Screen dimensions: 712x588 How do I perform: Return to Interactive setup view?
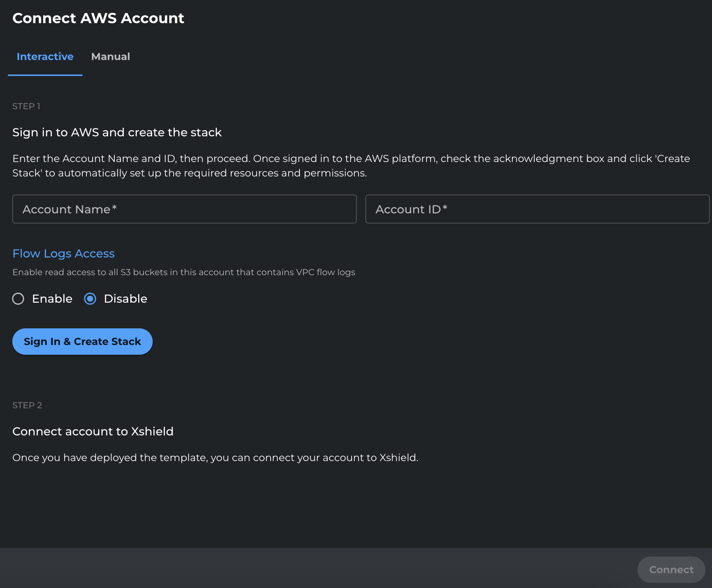pyautogui.click(x=44, y=56)
